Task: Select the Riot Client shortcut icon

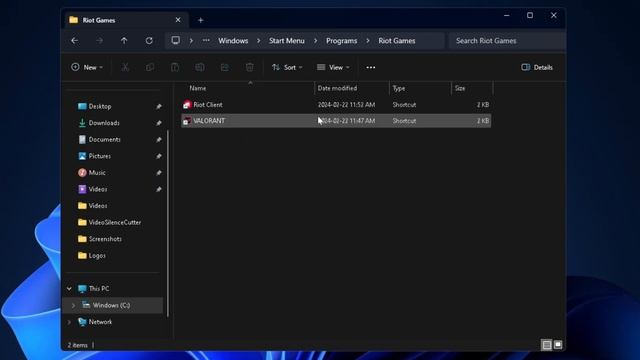Action: (x=187, y=105)
